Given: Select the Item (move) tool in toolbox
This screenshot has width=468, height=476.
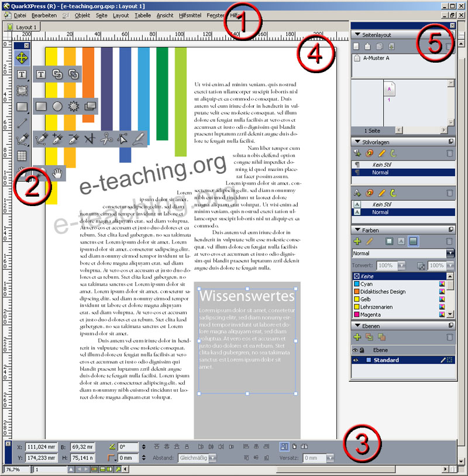Looking at the screenshot, I should coord(22,58).
